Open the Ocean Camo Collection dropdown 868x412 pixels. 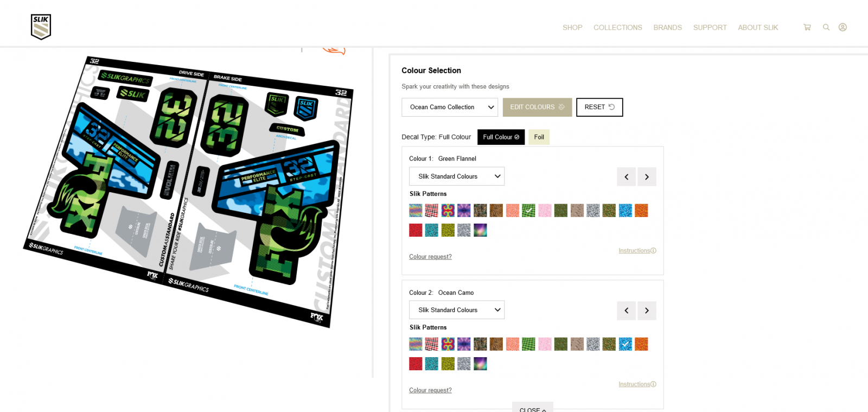point(450,107)
